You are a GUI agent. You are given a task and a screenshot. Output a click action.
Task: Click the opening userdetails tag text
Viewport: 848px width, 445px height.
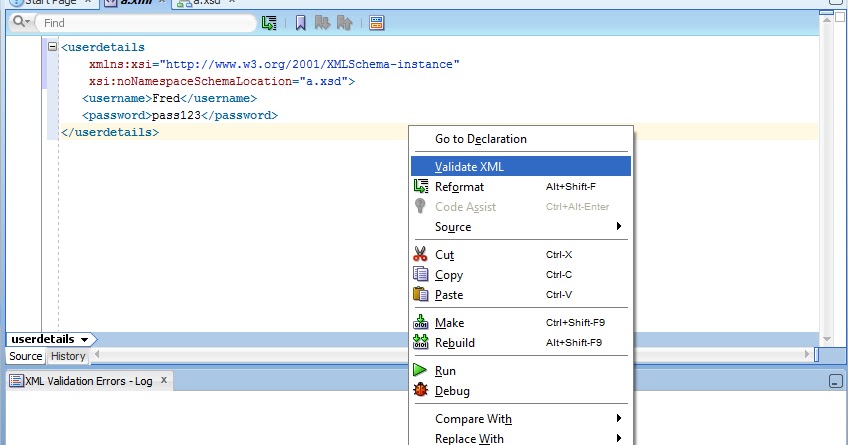tap(103, 47)
